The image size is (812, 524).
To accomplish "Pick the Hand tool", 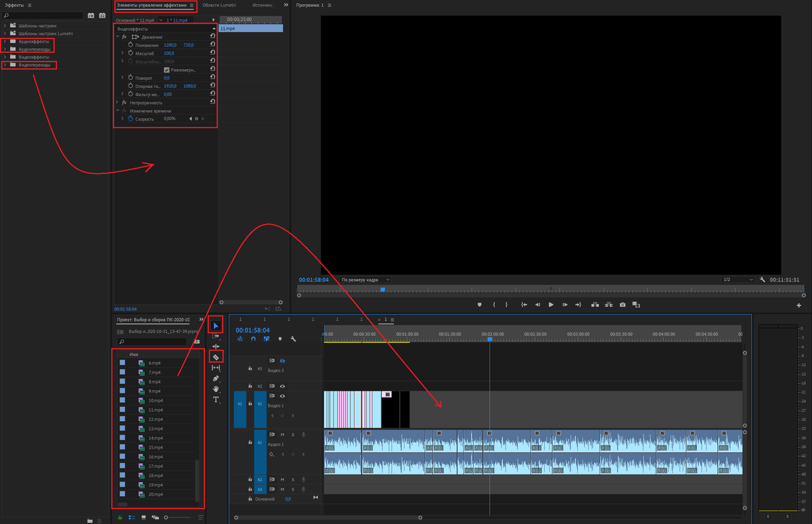I will 216,389.
